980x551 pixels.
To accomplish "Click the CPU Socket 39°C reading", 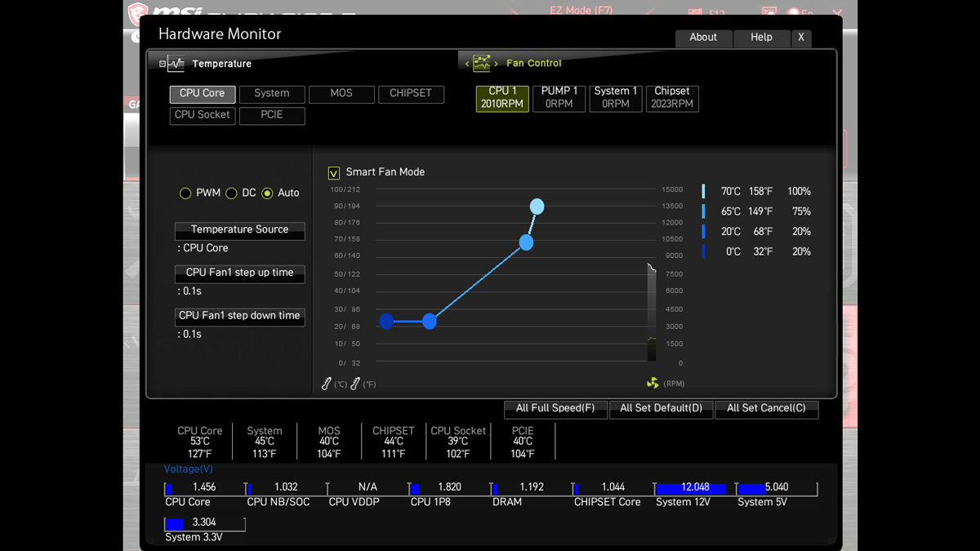I will point(458,442).
